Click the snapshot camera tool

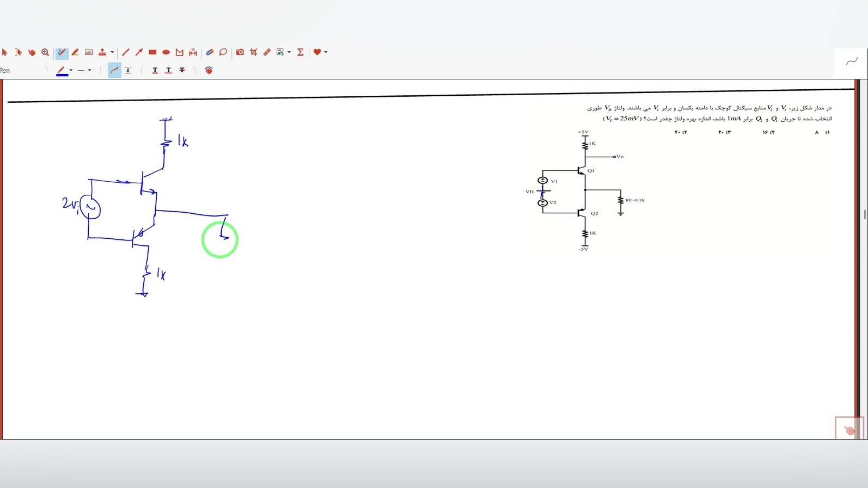(x=240, y=52)
